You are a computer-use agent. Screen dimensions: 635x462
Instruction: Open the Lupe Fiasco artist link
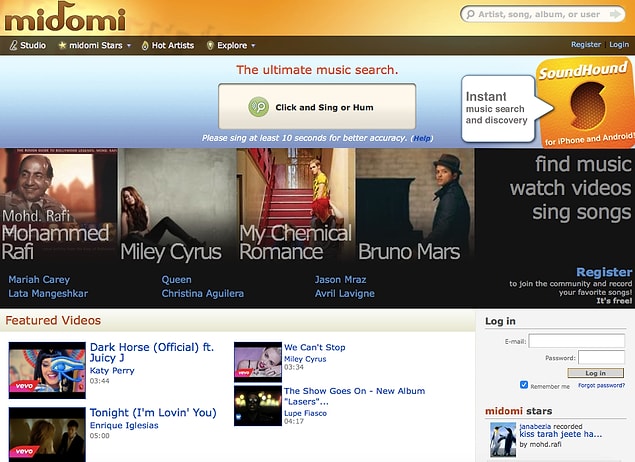(305, 413)
